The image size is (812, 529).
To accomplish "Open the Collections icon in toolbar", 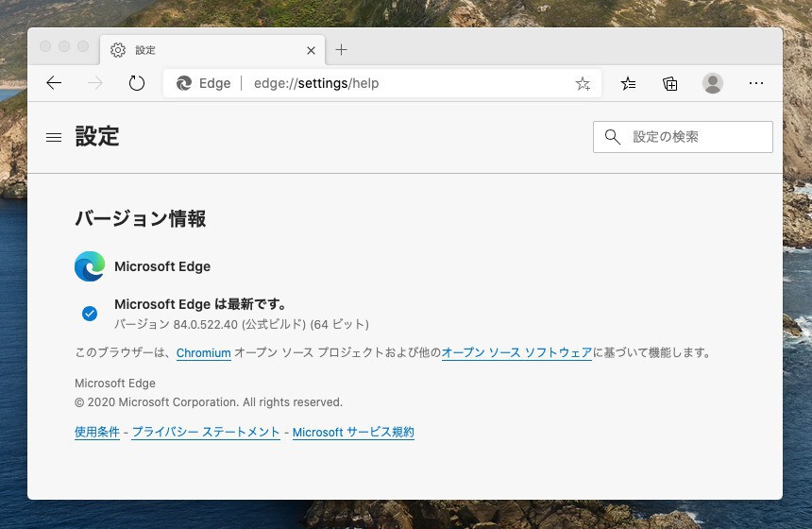I will (x=670, y=83).
